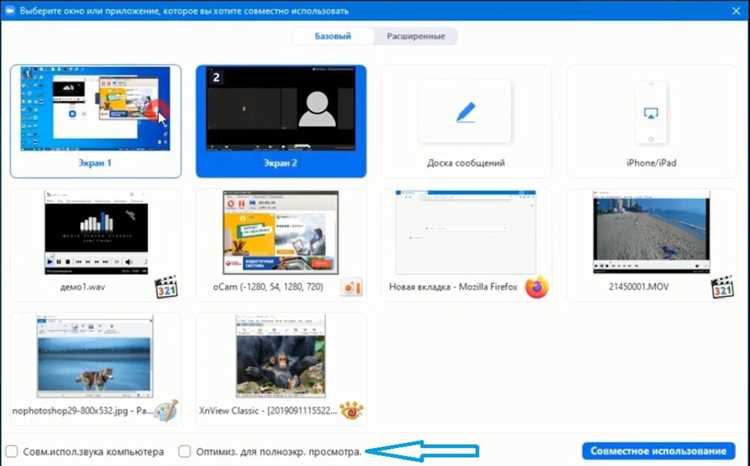
Task: Choose the iPhone/iPad AirPlay icon
Action: click(x=651, y=113)
